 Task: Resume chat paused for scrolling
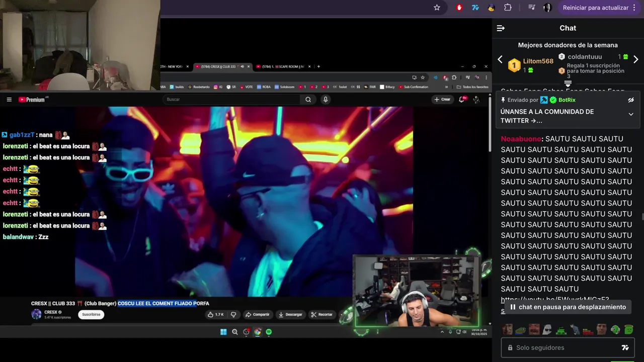569,307
